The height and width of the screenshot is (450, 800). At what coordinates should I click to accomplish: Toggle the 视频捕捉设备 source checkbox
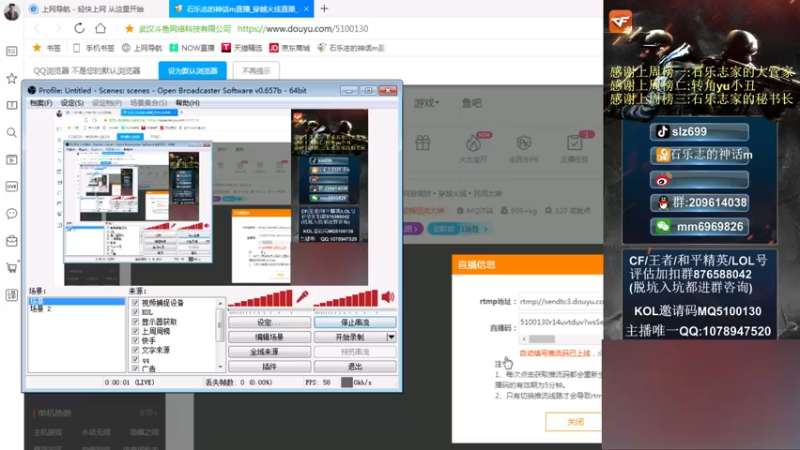click(135, 303)
